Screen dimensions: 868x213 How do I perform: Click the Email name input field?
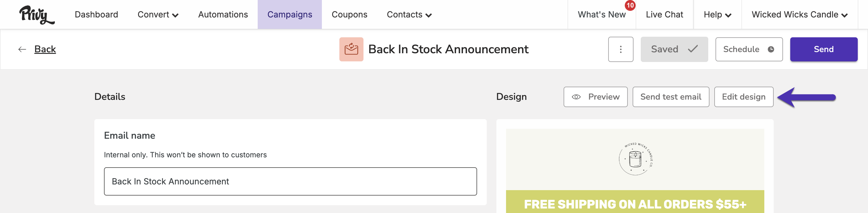tap(290, 181)
